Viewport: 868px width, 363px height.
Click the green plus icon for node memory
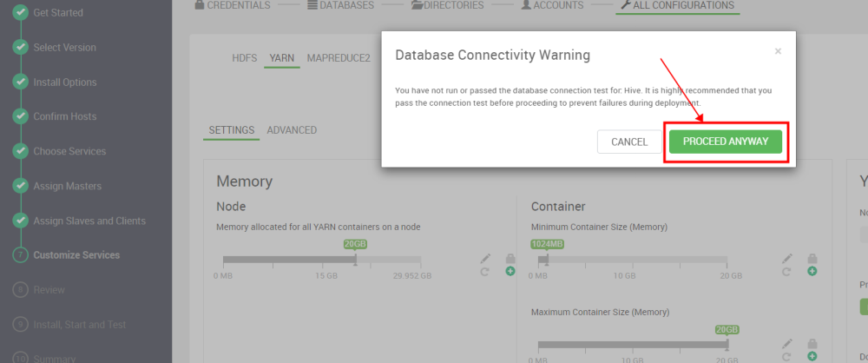coord(510,271)
